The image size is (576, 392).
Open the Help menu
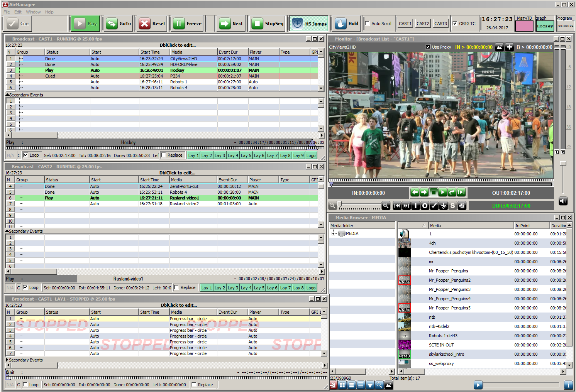49,12
